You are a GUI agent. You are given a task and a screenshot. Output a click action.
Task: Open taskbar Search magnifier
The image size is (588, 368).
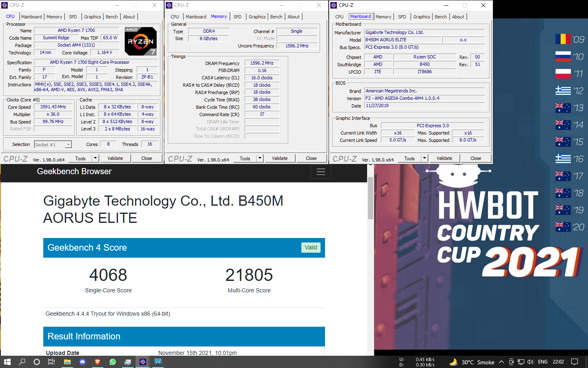tap(22, 362)
